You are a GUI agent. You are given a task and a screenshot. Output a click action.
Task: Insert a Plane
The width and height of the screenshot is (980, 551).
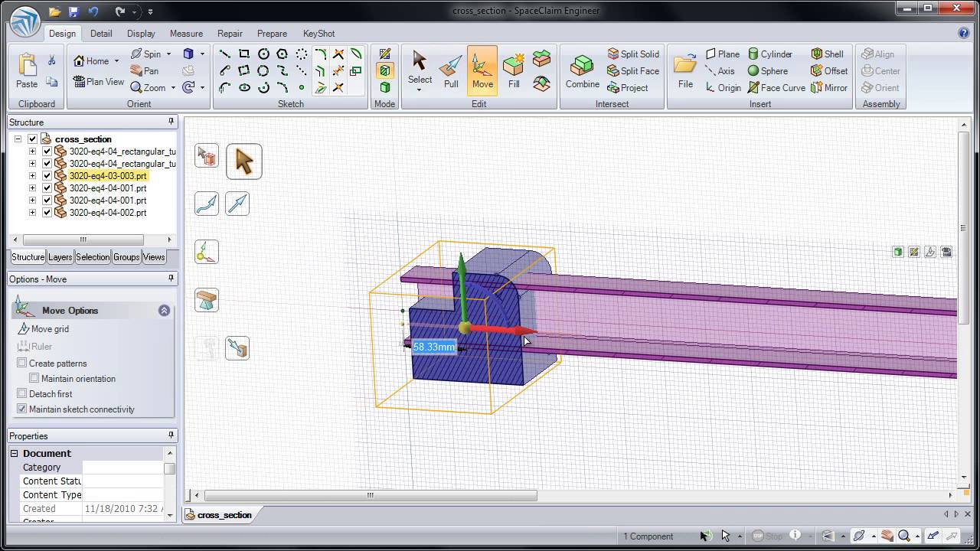point(722,54)
